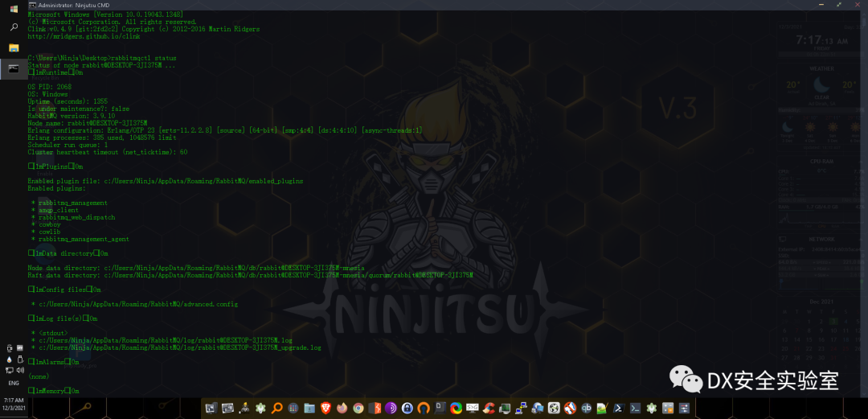Click the 'rabbitmqctl status' command text

point(143,58)
